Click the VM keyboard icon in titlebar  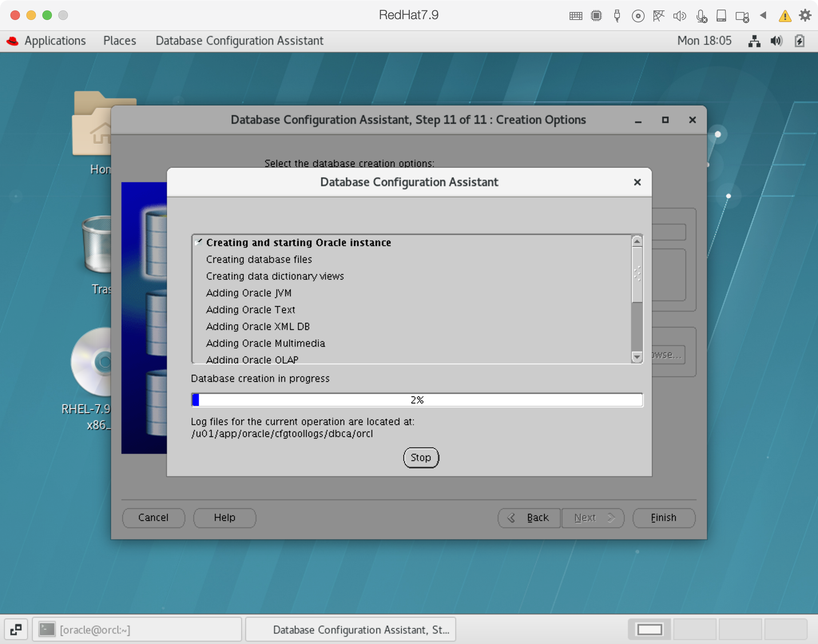click(x=576, y=16)
